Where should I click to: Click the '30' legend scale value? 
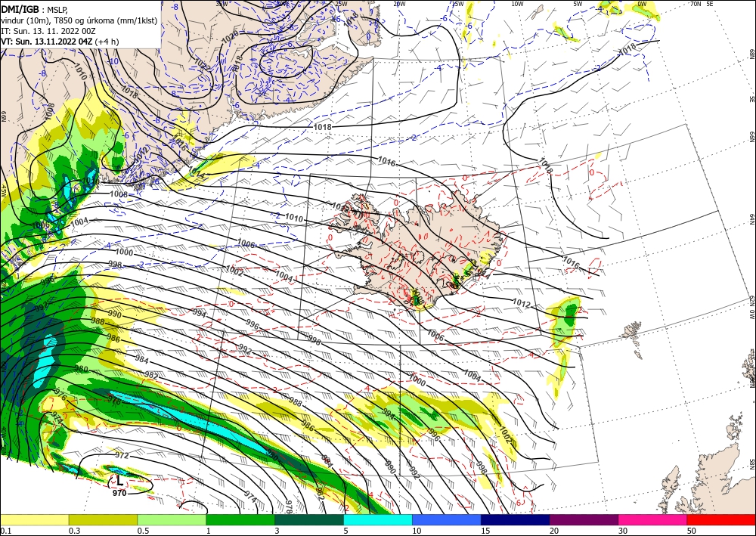[623, 531]
